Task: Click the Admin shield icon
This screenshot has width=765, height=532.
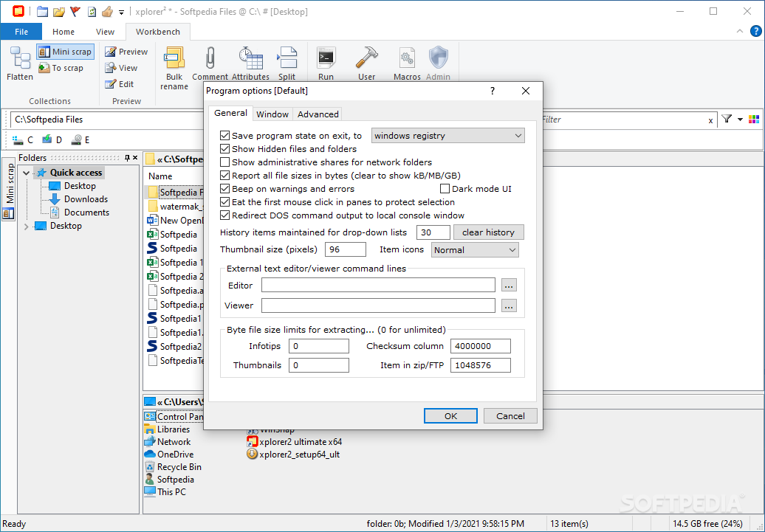Action: 438,58
